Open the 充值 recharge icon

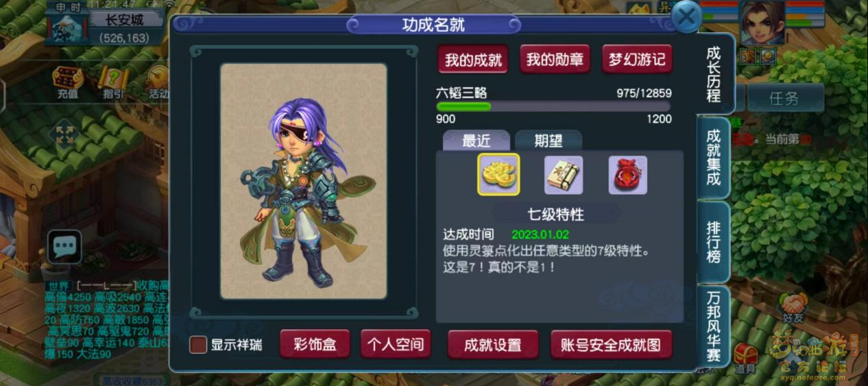click(67, 83)
